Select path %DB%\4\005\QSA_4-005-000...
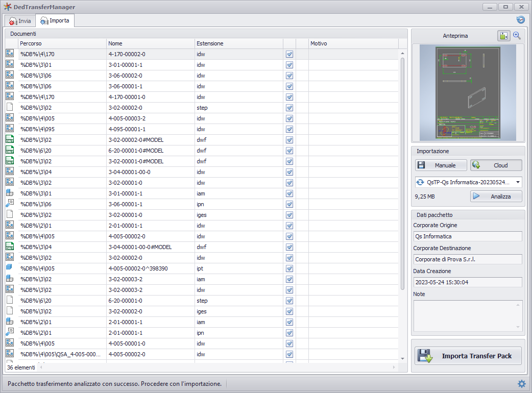Viewport: 532px width, 393px height. [x=60, y=354]
